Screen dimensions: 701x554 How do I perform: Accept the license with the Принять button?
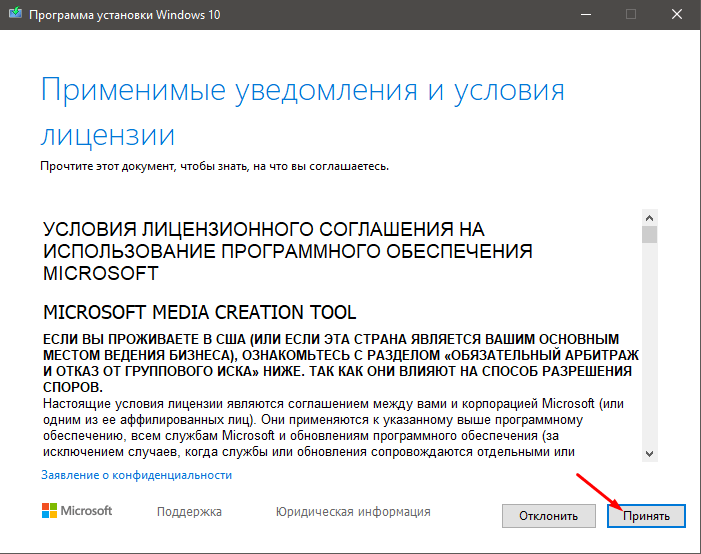(x=646, y=516)
